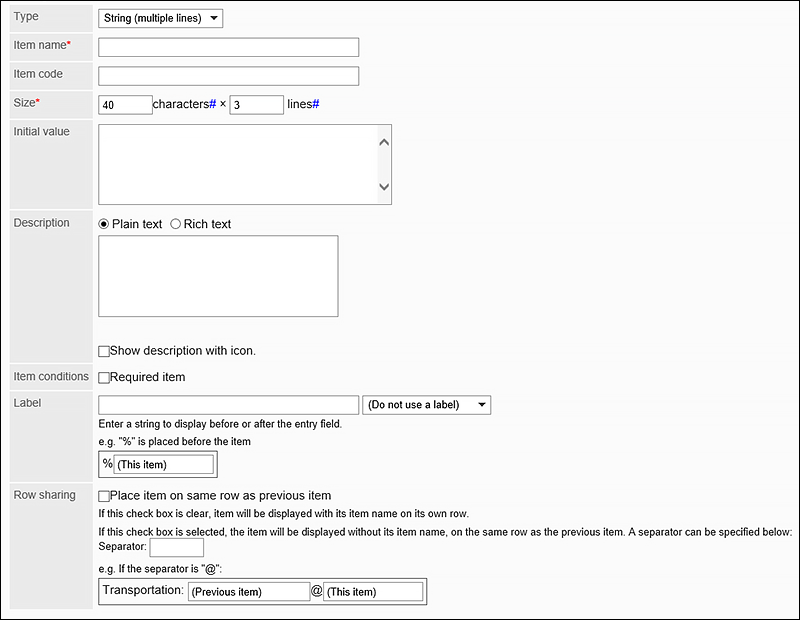This screenshot has height=620, width=800.
Task: Click the Label string input field
Action: point(228,404)
